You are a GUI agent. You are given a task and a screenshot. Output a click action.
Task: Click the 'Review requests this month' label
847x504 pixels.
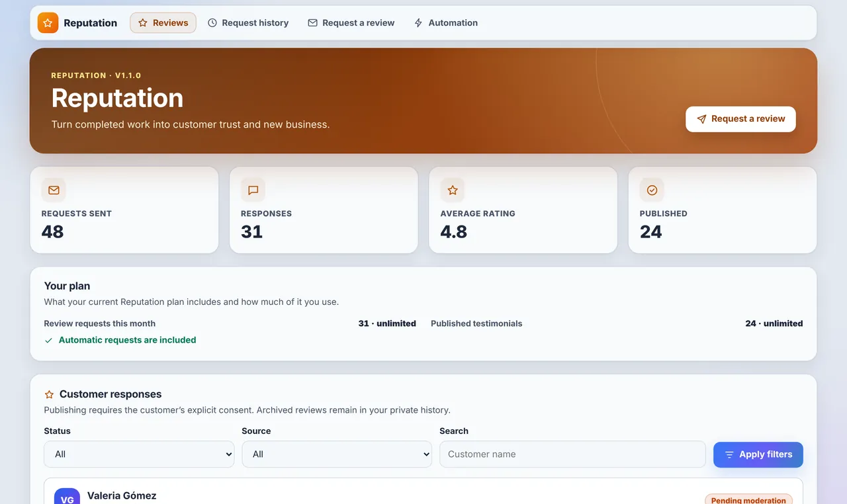(x=100, y=323)
